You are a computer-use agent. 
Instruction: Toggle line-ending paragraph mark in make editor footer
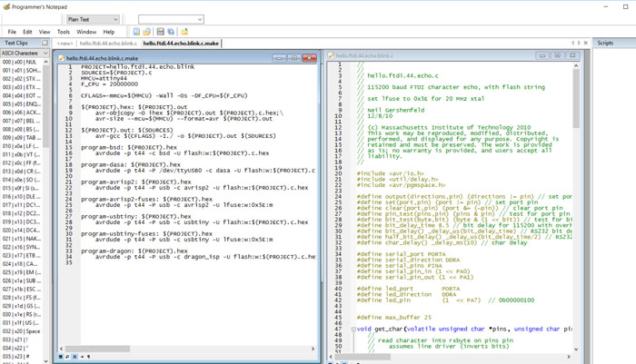tap(88, 357)
